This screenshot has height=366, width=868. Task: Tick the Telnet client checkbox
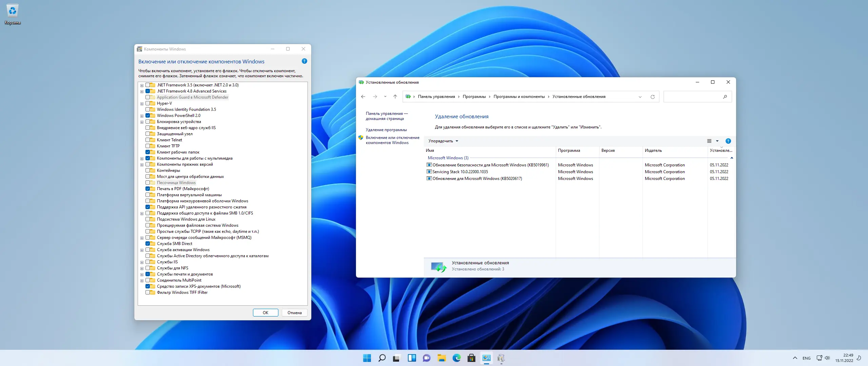pos(148,140)
